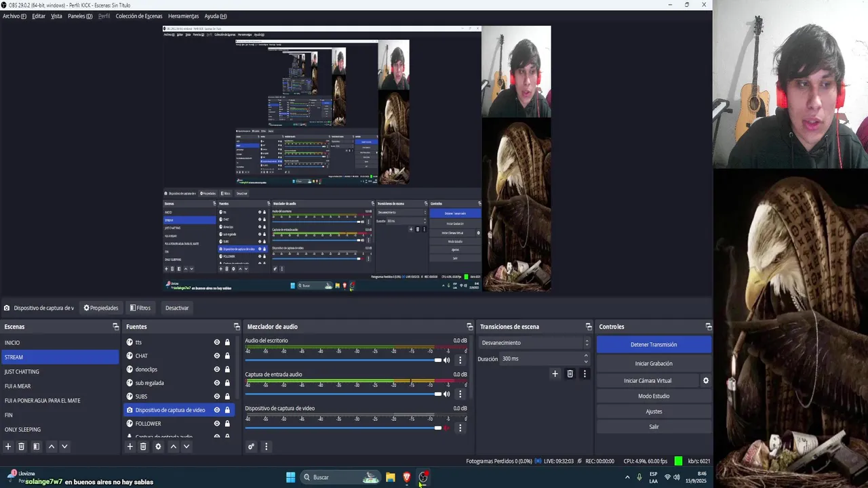Add a scene transition with the plus icon
The image size is (868, 488).
[x=555, y=373]
